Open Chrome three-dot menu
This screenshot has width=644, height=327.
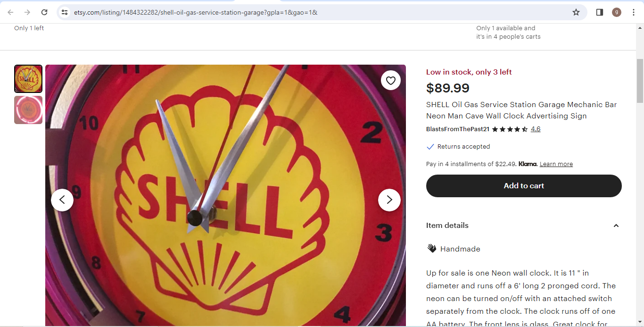pos(633,12)
